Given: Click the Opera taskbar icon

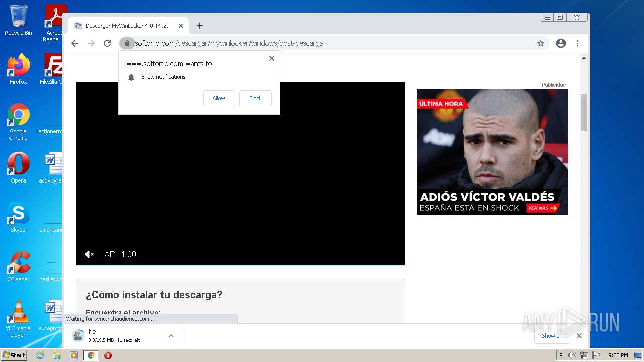Looking at the screenshot, I should pyautogui.click(x=108, y=355).
